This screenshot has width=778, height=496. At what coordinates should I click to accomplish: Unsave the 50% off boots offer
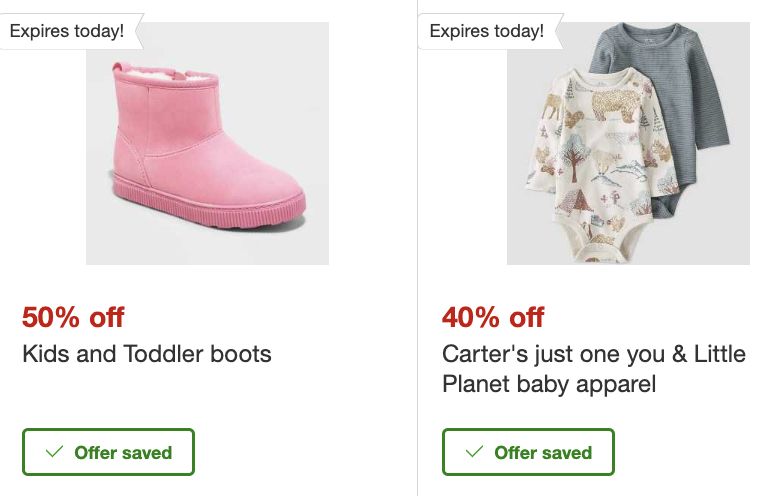(108, 453)
